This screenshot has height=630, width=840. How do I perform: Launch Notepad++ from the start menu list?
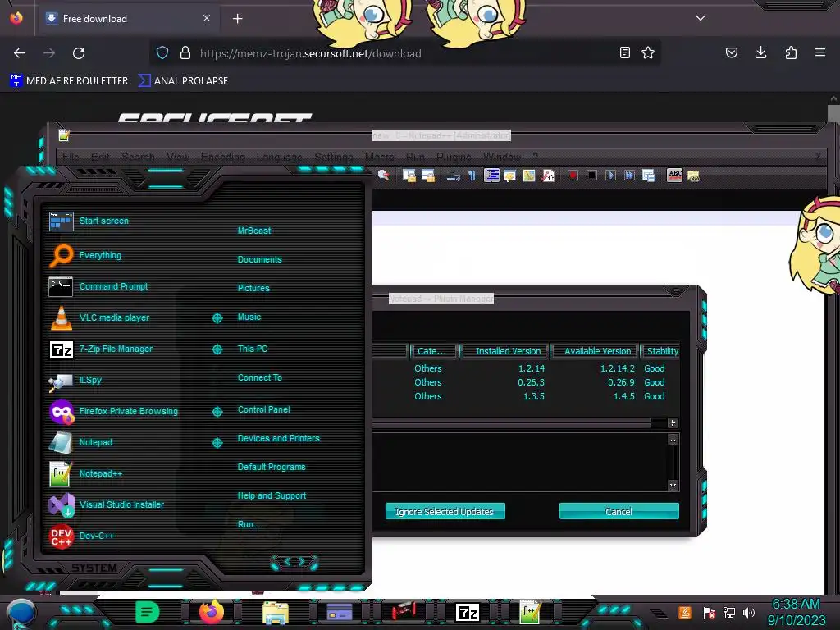coord(85,473)
